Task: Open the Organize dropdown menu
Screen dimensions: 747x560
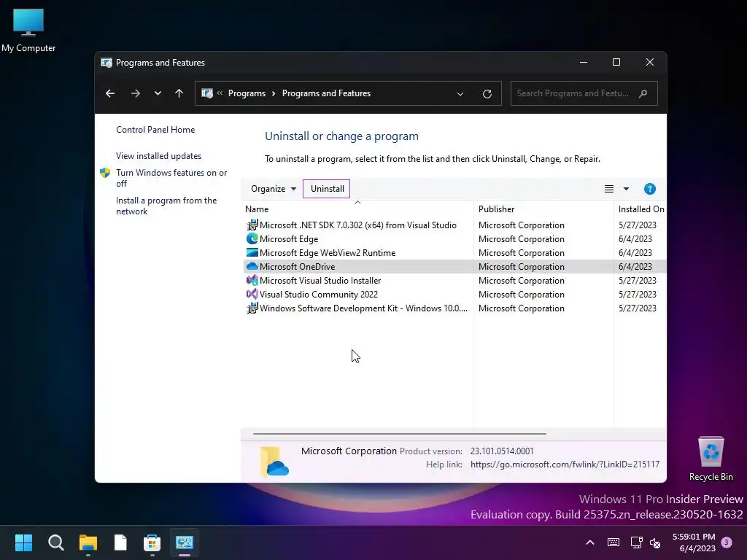Action: coord(274,189)
